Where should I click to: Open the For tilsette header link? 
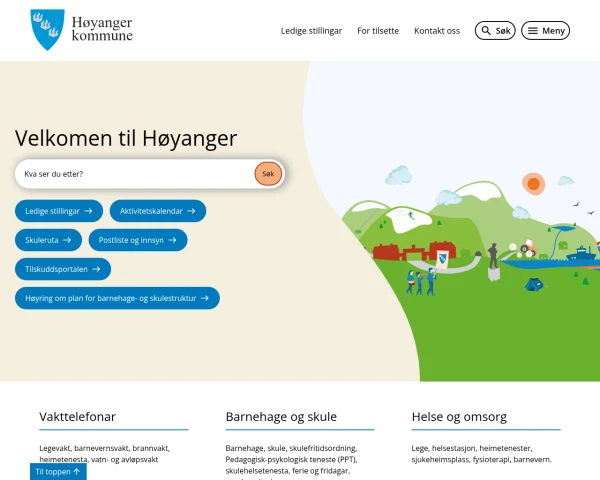click(378, 31)
